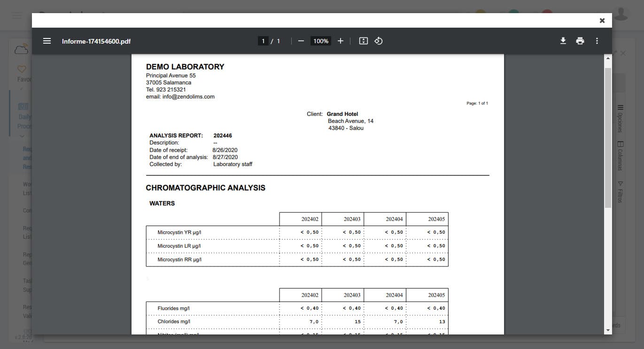Close the PDF preview dialog

click(x=602, y=21)
